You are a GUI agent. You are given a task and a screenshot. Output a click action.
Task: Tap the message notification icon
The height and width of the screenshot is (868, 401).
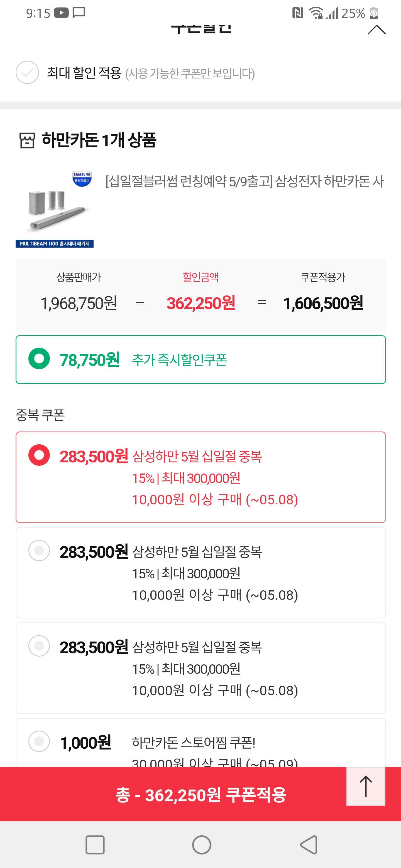pos(79,13)
